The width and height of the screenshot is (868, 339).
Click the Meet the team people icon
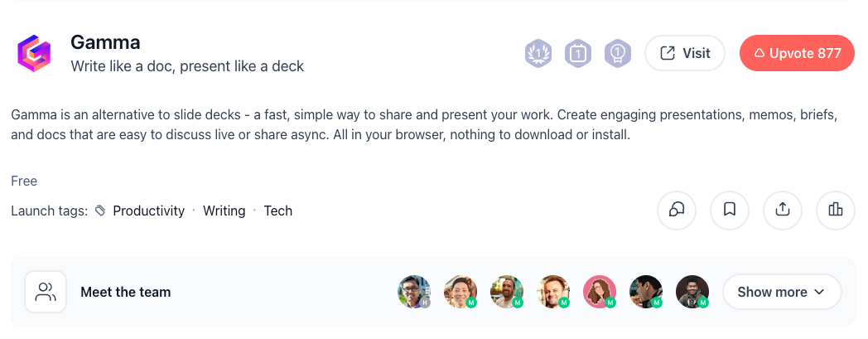pyautogui.click(x=46, y=292)
